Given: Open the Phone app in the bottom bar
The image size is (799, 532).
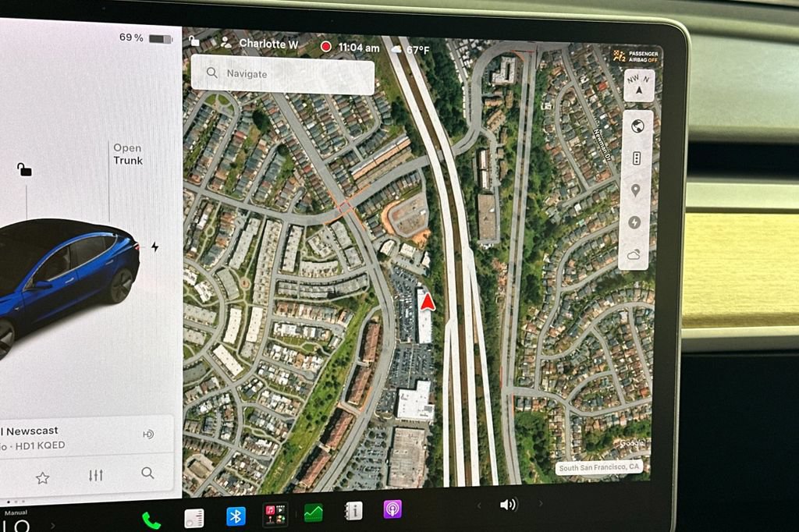Looking at the screenshot, I should [151, 520].
